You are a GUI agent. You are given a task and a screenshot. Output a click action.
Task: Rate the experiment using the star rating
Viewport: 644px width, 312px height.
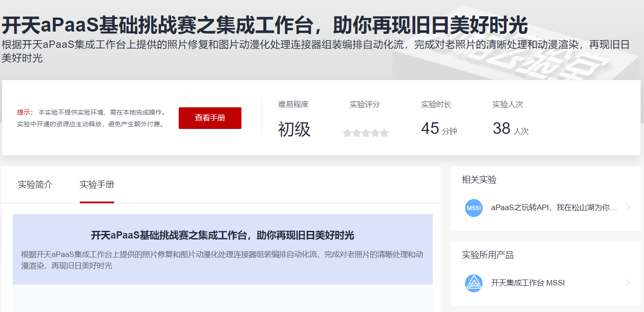tap(366, 133)
